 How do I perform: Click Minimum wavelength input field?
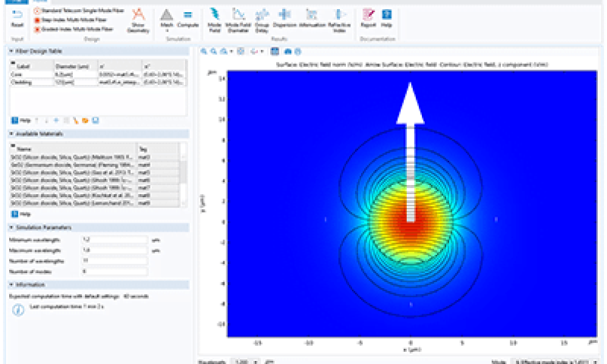115,240
